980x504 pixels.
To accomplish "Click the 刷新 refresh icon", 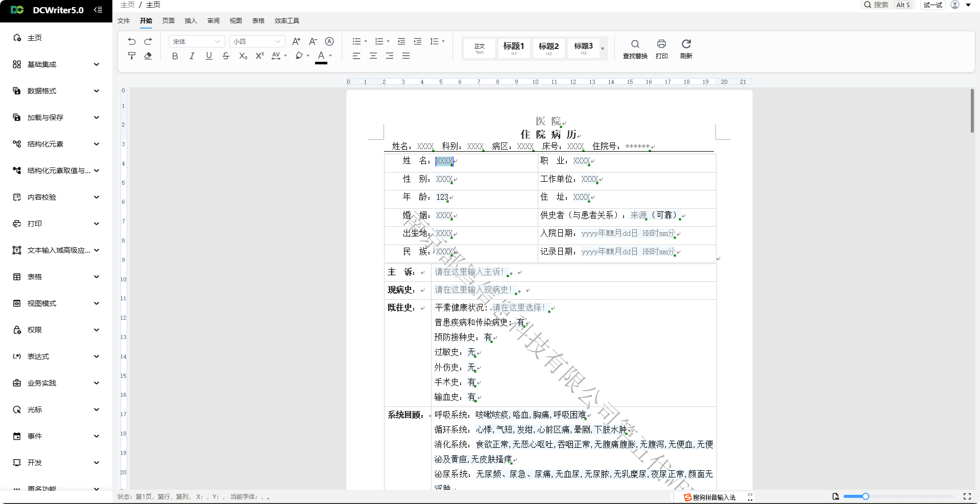I will point(686,49).
